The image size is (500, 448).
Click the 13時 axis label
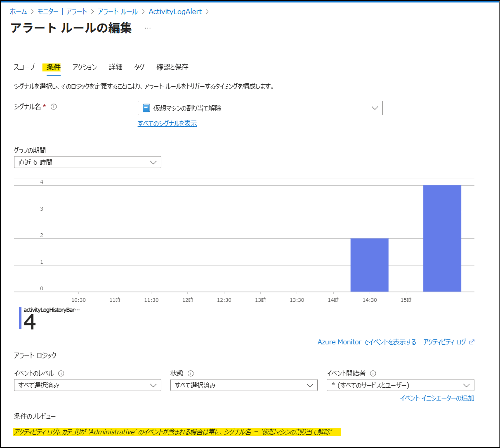pos(260,300)
